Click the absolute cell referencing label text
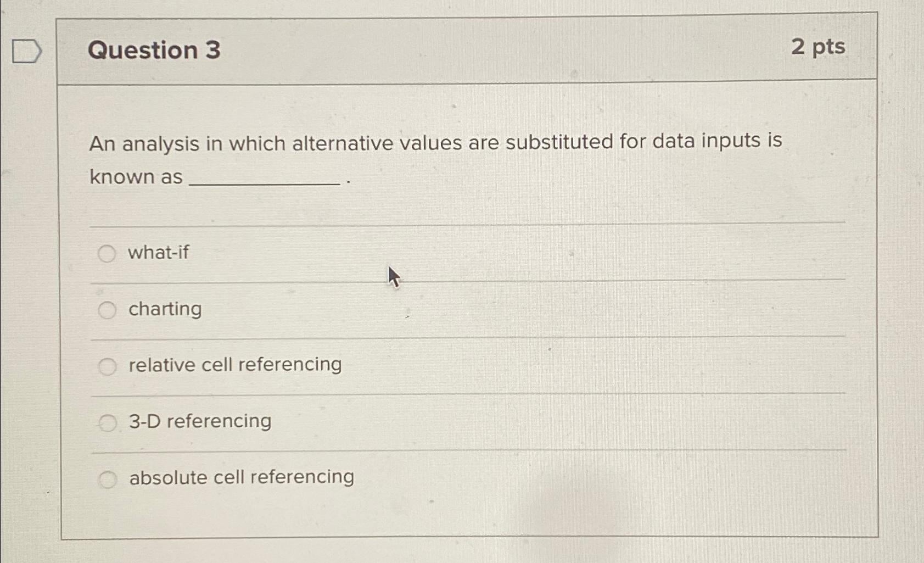924x563 pixels. click(x=241, y=477)
